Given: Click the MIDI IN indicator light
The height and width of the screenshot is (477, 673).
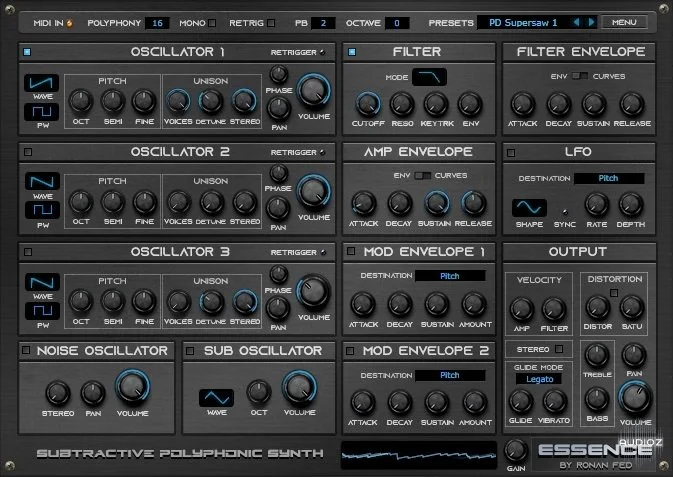Looking at the screenshot, I should coord(70,23).
